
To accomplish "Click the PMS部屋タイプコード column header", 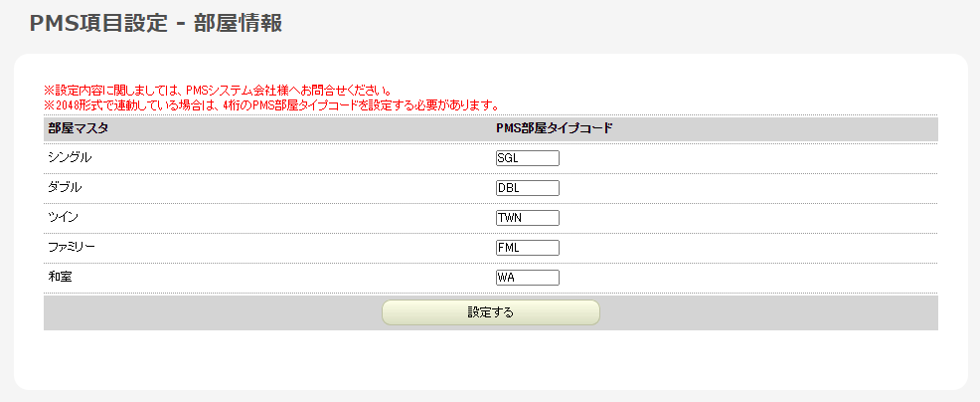I will coord(554,128).
